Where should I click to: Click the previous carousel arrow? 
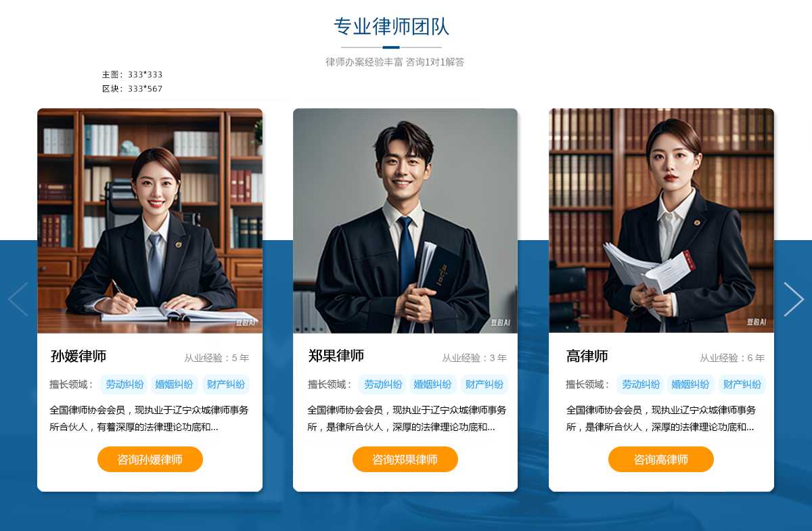pos(18,299)
